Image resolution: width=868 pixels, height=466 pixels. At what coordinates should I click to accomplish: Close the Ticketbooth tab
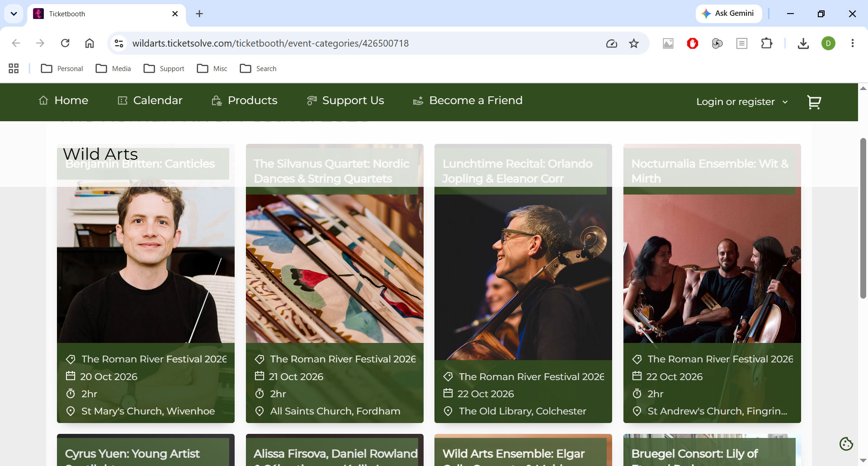(175, 14)
